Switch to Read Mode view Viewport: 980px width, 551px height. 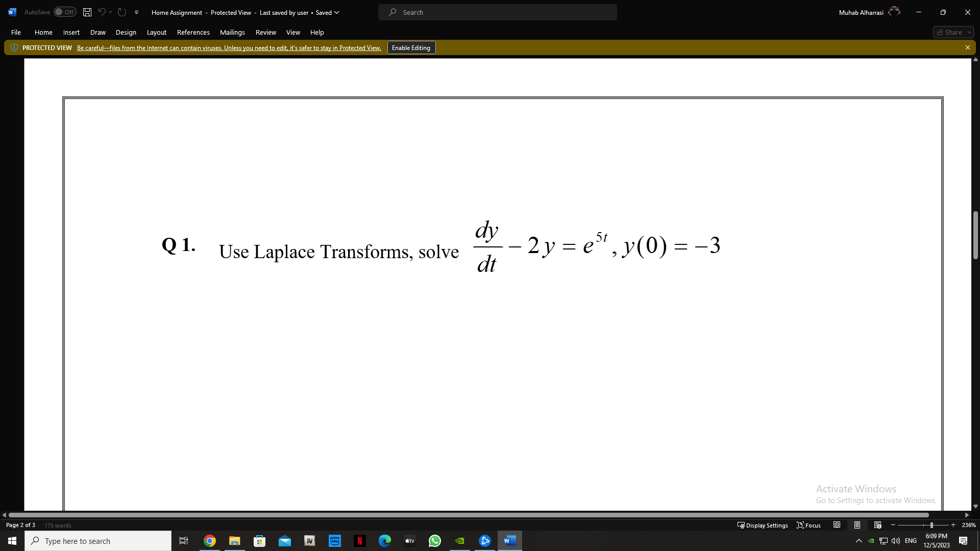837,524
